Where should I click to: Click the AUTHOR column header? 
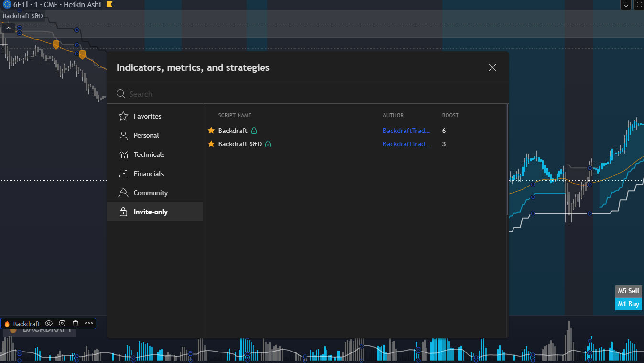tap(393, 115)
